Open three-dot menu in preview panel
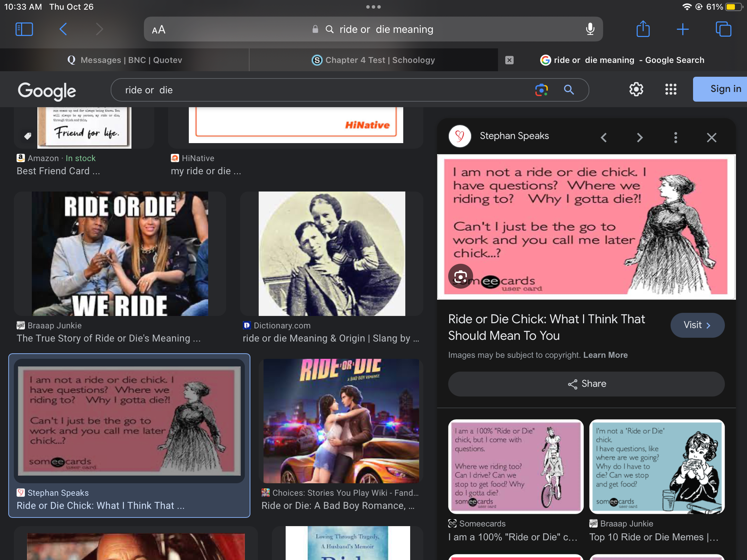Screen dimensions: 747x560 (x=675, y=138)
